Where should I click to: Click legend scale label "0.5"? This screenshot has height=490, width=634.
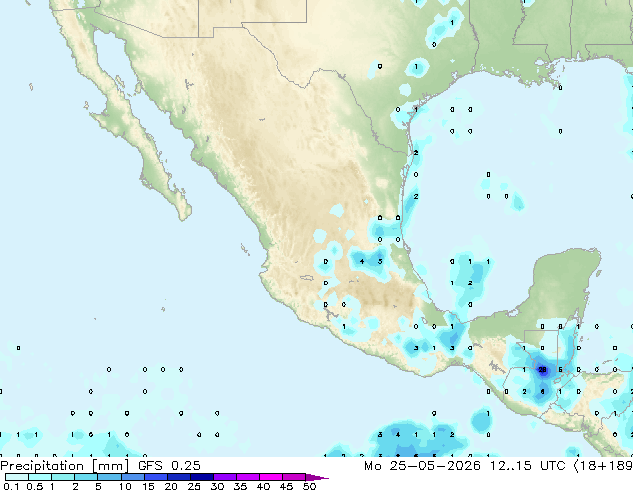[35, 486]
